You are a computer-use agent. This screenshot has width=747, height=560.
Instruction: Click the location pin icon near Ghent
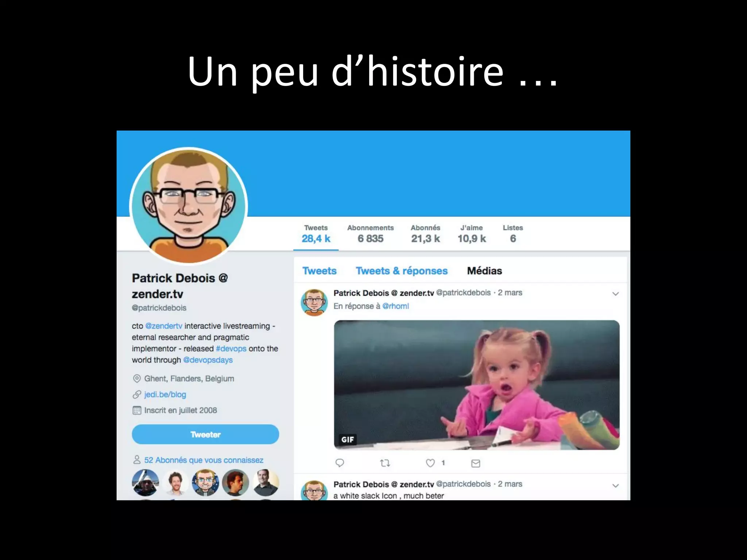point(137,378)
